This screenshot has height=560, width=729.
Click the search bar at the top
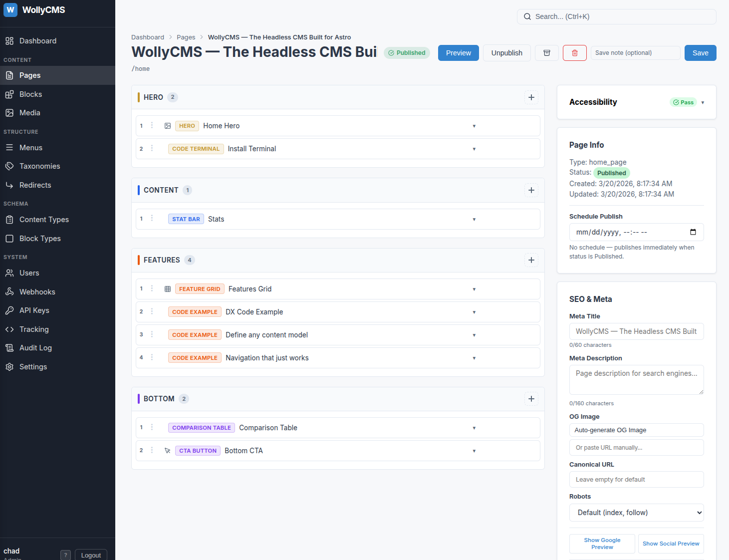click(616, 16)
